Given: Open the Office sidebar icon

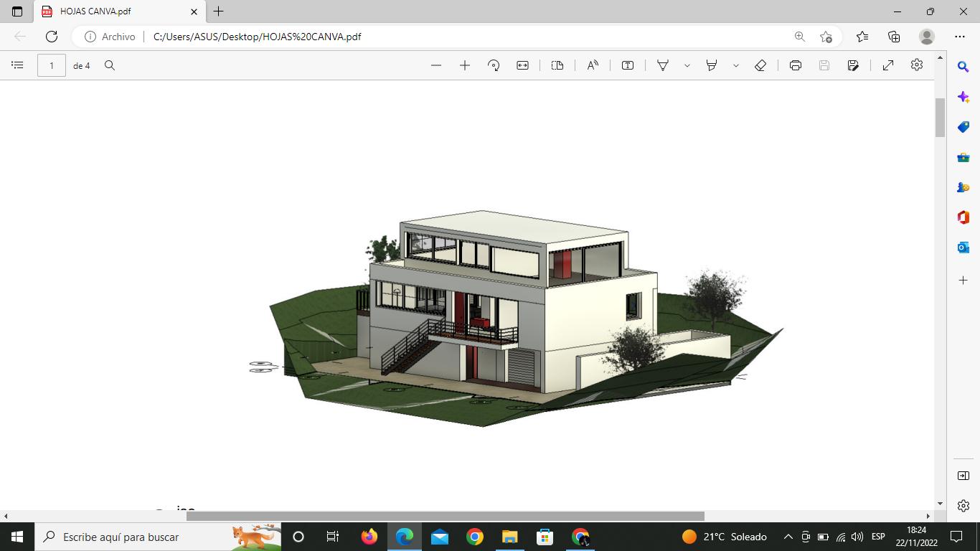Looking at the screenshot, I should (963, 217).
